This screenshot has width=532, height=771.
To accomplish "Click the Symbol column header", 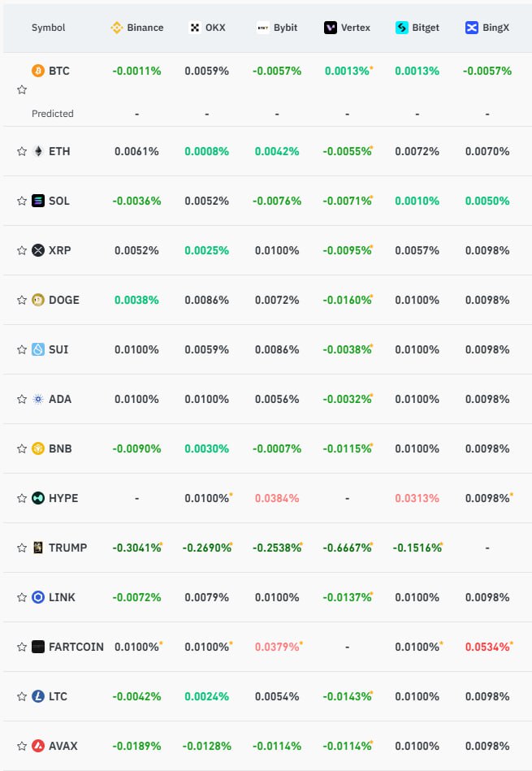I will [48, 28].
